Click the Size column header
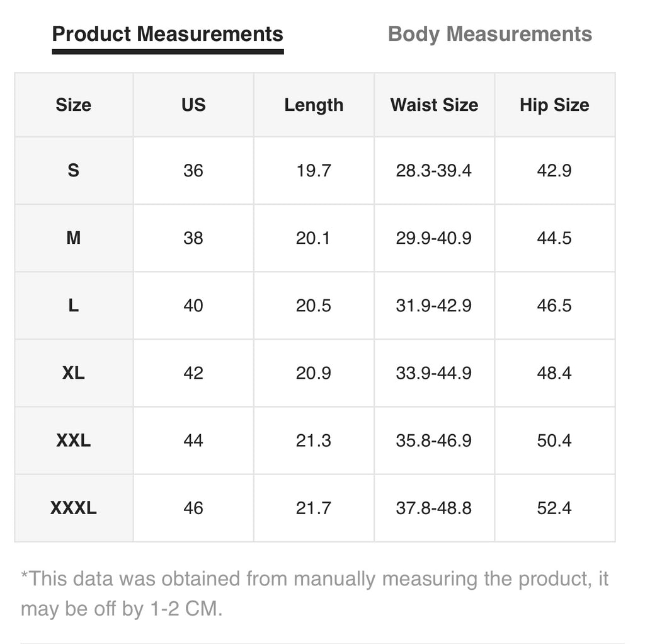The image size is (645, 644). (73, 105)
